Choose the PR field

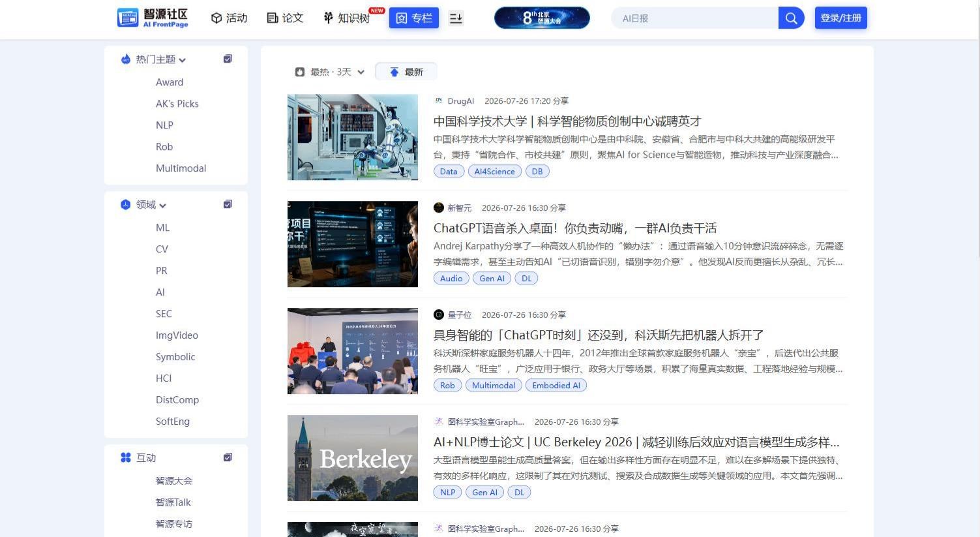pyautogui.click(x=162, y=271)
